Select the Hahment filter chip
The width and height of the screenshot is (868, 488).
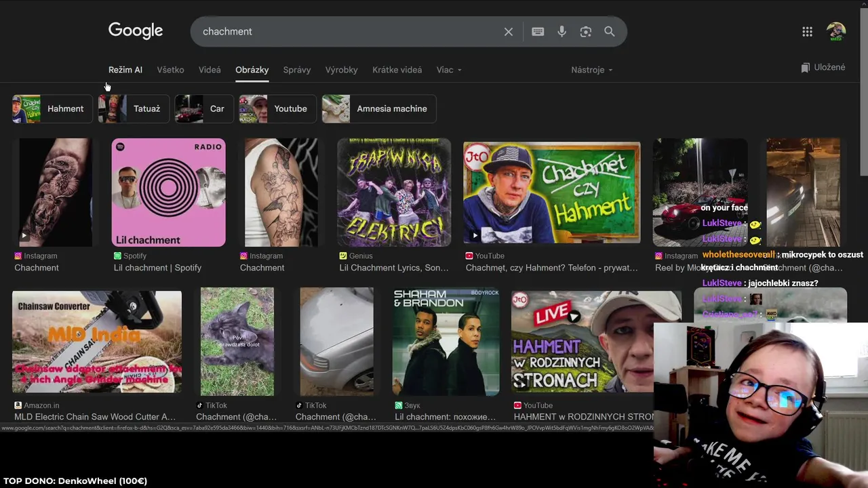[x=52, y=108]
